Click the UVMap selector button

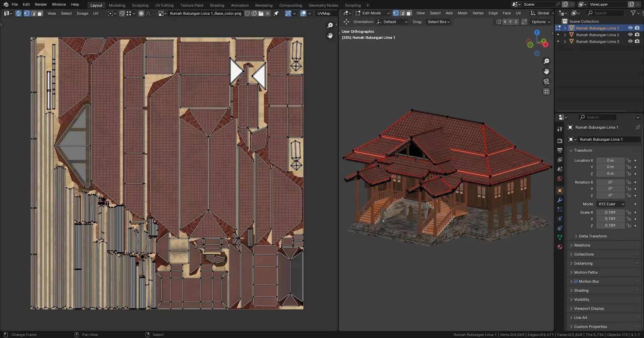coord(324,13)
